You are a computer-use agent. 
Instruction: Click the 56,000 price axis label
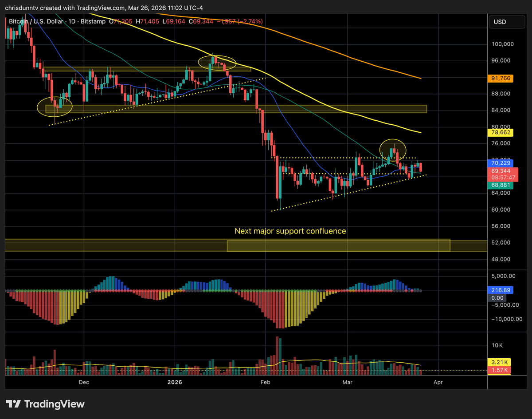click(x=501, y=226)
